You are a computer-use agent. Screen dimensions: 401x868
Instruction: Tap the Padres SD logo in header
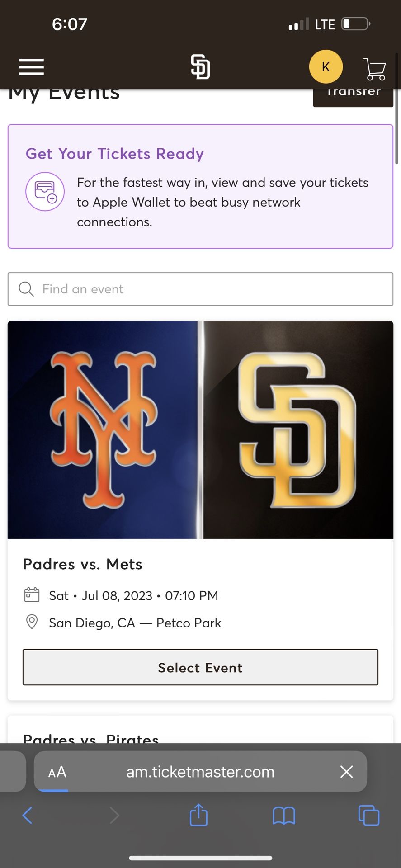coord(200,67)
